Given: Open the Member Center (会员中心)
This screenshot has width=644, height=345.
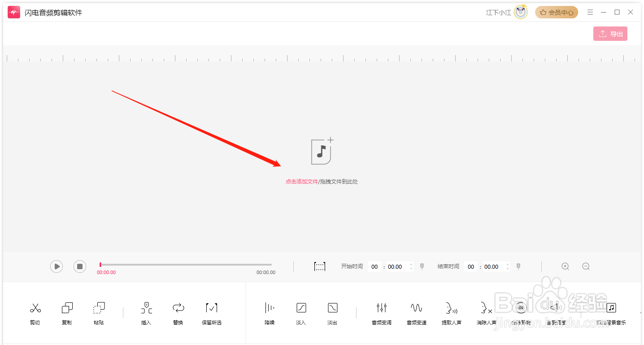Looking at the screenshot, I should click(557, 13).
